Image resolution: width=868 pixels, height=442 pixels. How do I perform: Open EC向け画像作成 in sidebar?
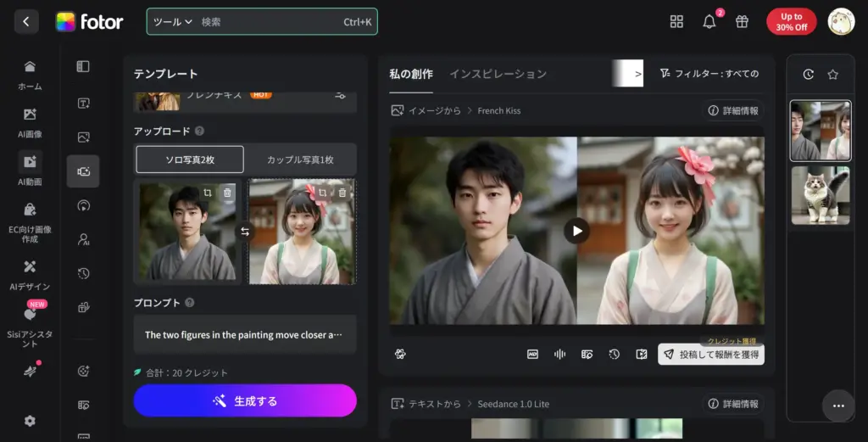tap(30, 222)
